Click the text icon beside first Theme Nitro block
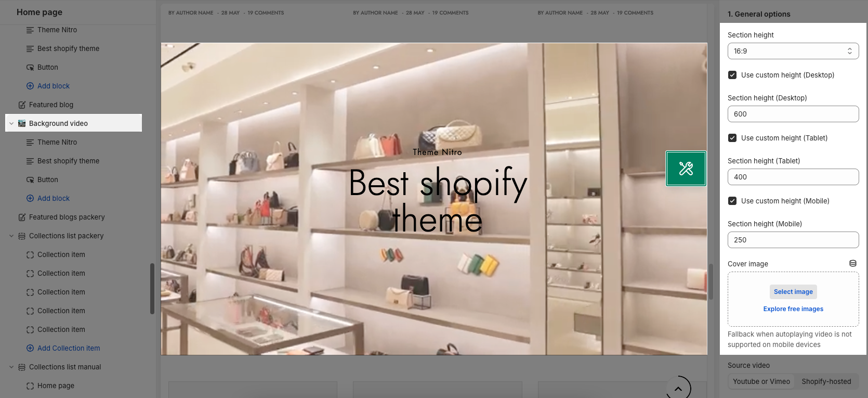This screenshot has width=868, height=398. pos(30,30)
